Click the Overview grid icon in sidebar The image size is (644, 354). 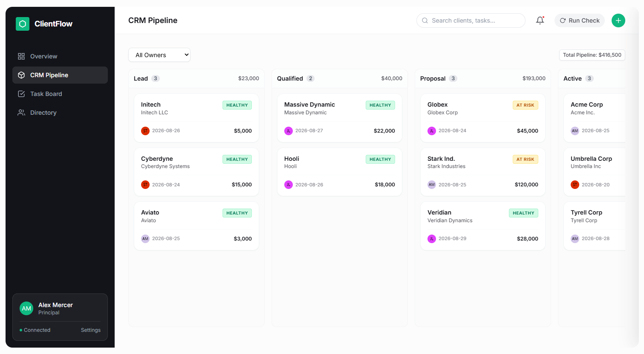[x=21, y=56]
